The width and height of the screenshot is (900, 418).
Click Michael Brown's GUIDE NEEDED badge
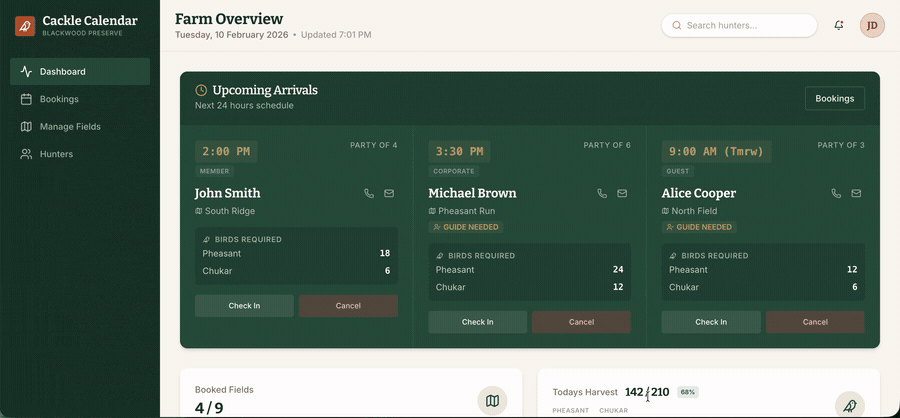466,227
